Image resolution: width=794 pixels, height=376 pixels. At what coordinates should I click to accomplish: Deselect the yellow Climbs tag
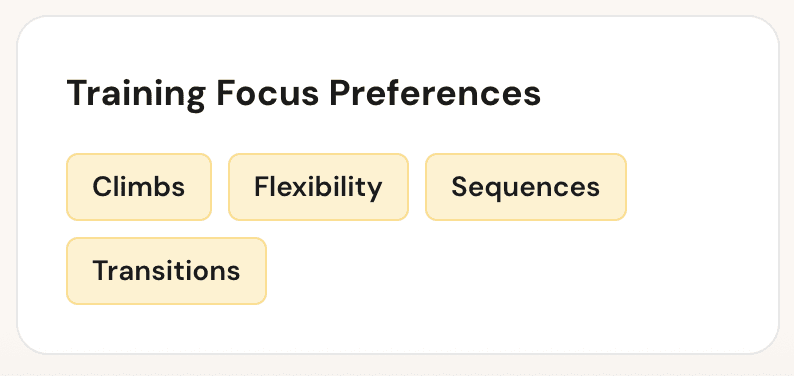(x=139, y=187)
